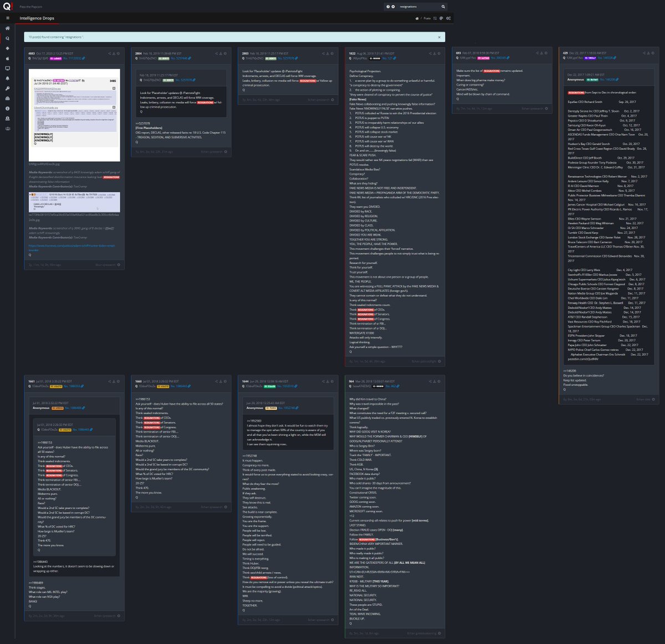Submit search with magnifier icon

[443, 7]
